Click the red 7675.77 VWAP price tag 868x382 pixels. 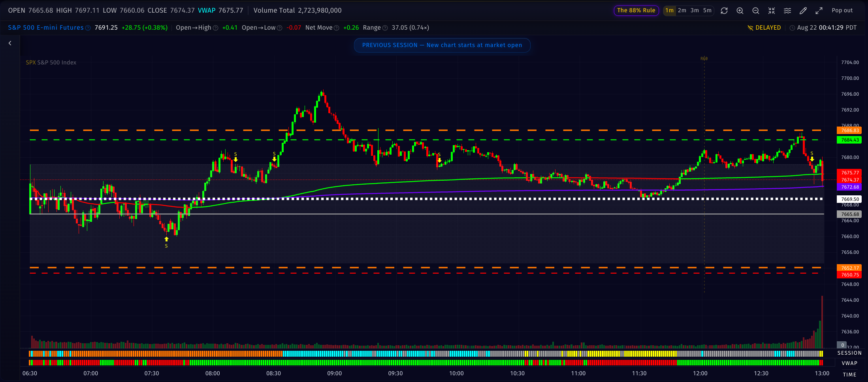pyautogui.click(x=849, y=173)
